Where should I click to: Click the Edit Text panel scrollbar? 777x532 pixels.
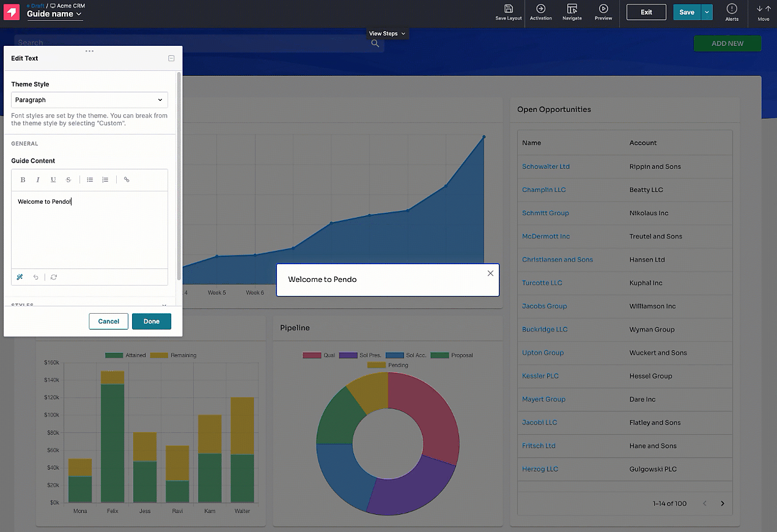click(x=179, y=176)
